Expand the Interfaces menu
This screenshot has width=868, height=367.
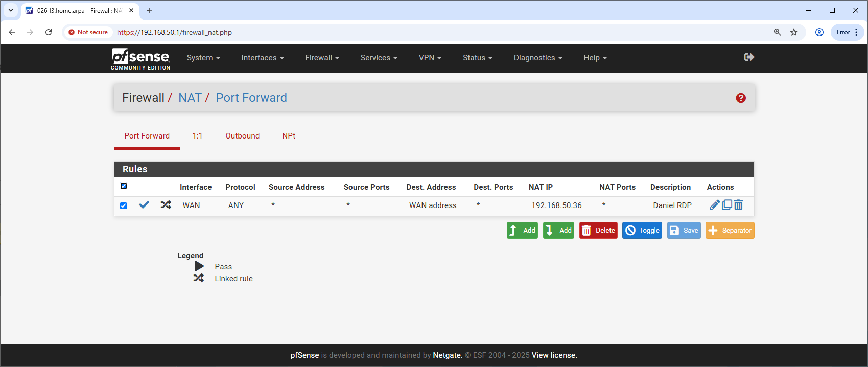coord(263,58)
